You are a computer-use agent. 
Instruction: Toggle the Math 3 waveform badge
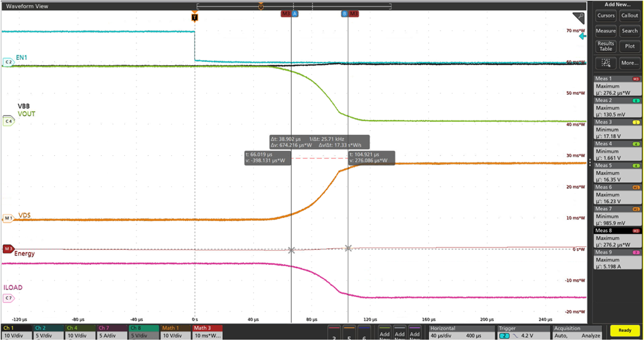[208, 331]
